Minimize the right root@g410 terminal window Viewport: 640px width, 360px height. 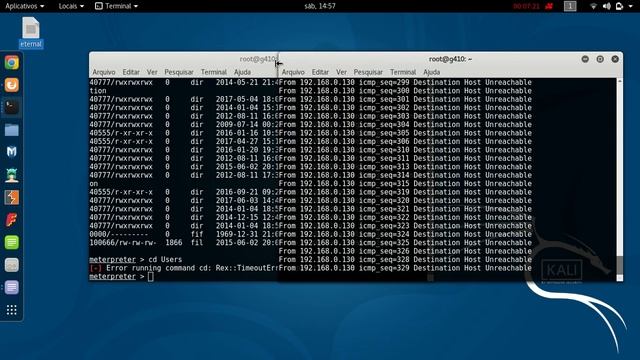click(x=585, y=59)
